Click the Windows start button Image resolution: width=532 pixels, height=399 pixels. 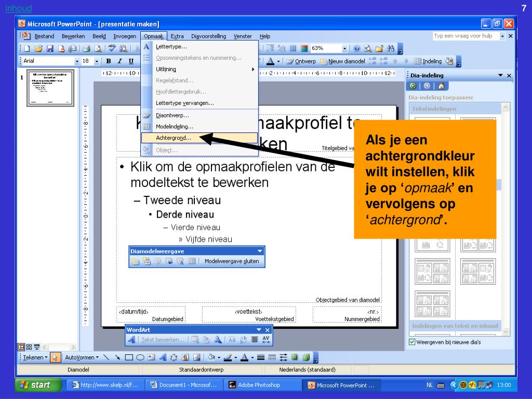(x=38, y=385)
